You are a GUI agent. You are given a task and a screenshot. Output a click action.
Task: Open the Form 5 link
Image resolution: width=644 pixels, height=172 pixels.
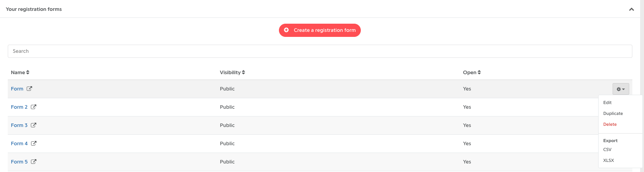[x=19, y=162]
